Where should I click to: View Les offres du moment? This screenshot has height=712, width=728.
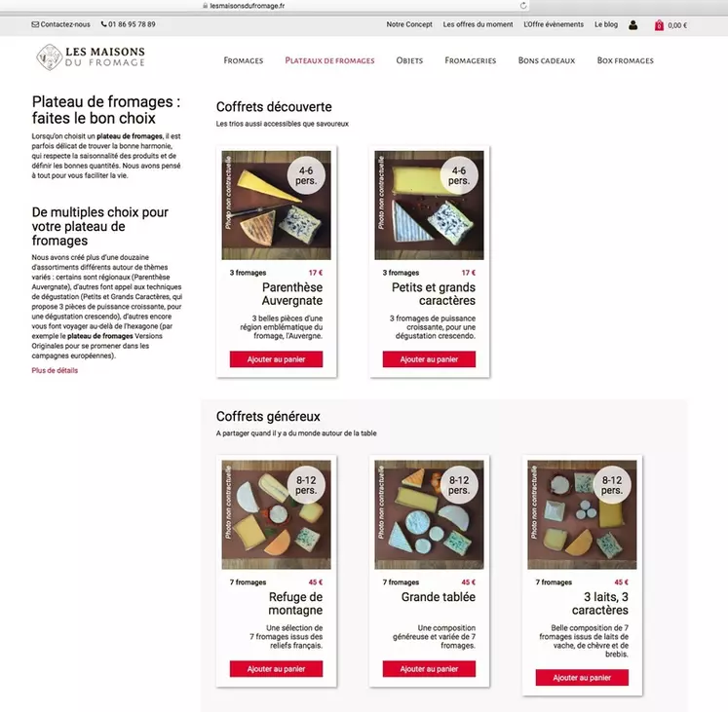478,24
